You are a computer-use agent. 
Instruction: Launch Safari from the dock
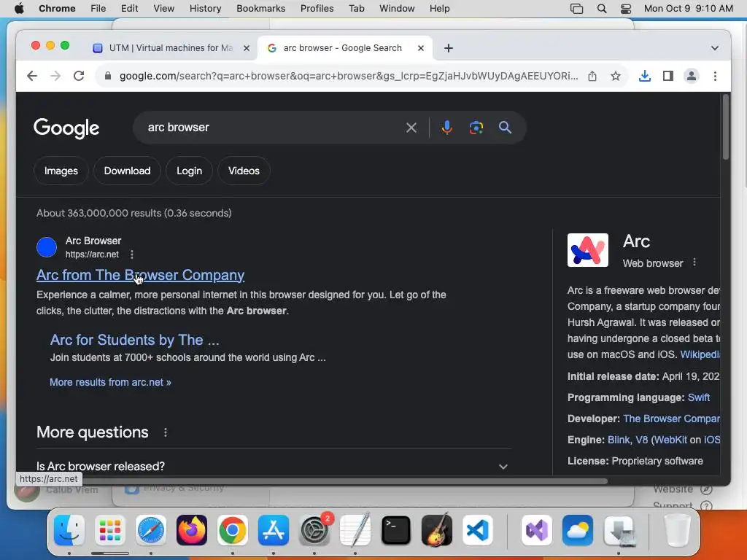click(151, 530)
